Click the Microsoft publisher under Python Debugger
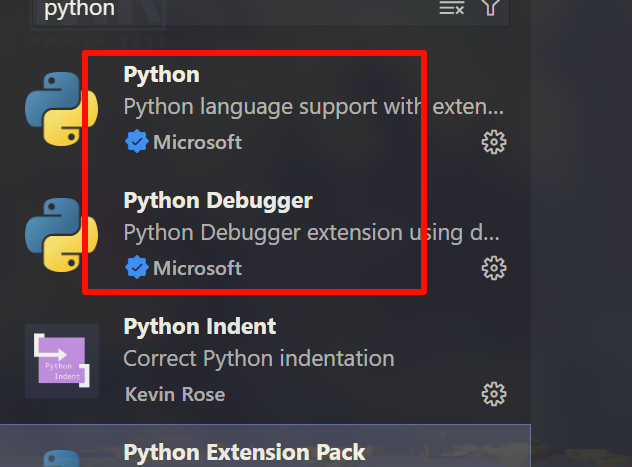The image size is (632, 467). [x=198, y=268]
